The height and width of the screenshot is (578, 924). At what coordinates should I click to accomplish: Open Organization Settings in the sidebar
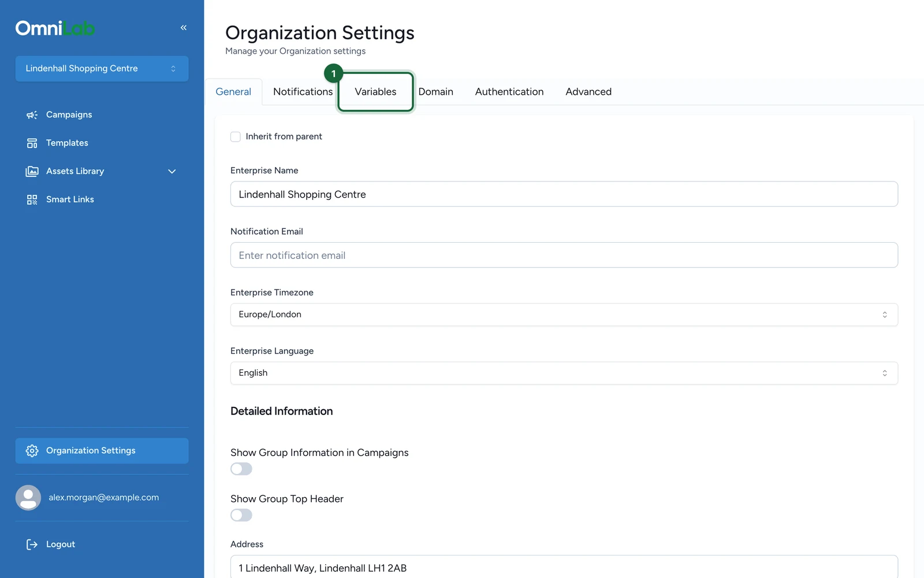click(102, 451)
